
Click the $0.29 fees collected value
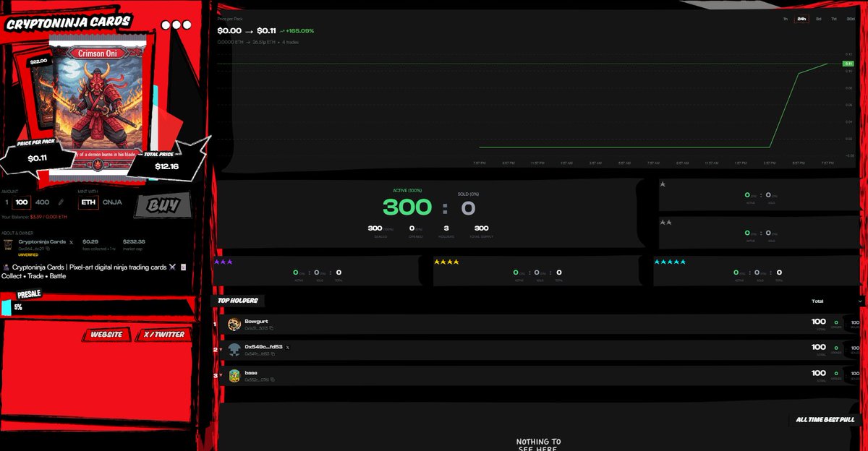click(90, 241)
